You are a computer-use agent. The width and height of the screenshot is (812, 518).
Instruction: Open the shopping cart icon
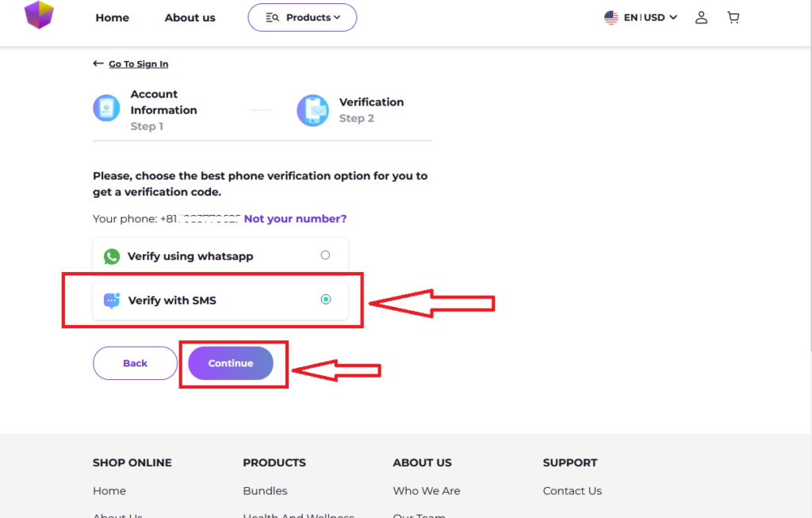click(733, 17)
